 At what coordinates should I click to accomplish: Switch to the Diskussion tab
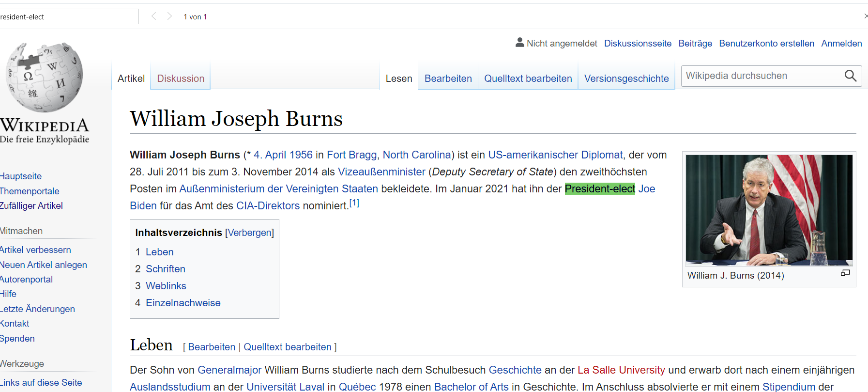pos(181,78)
